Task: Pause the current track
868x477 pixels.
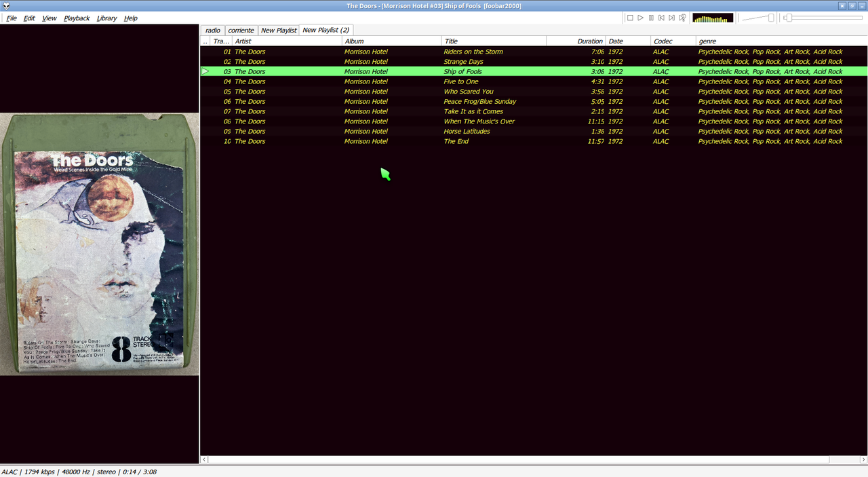Action: click(651, 18)
